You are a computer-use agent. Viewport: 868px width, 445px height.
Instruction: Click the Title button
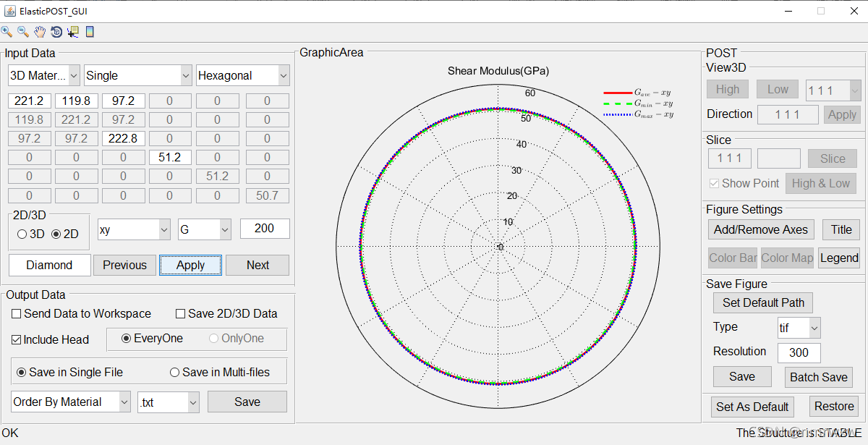841,229
